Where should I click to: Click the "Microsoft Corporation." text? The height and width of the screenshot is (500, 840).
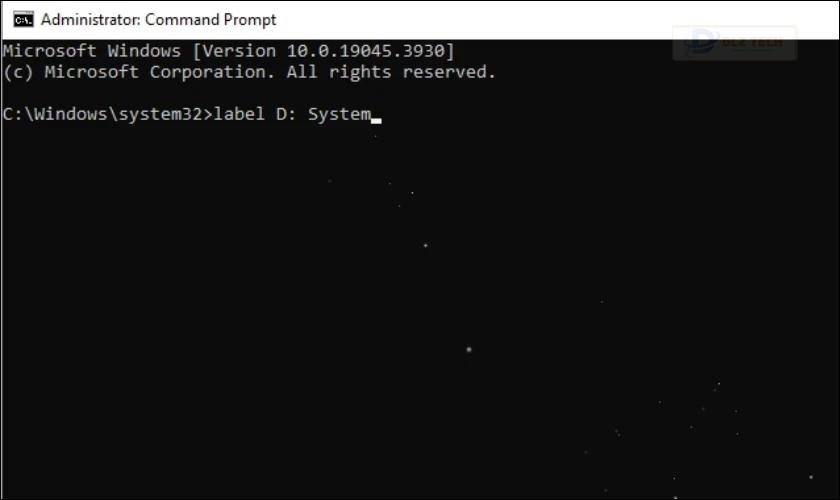(x=160, y=72)
